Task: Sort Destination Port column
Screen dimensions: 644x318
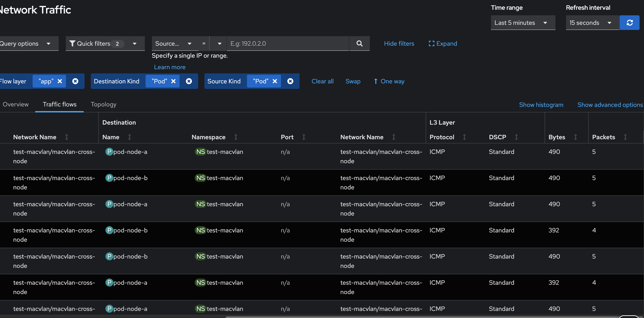Action: coord(303,137)
